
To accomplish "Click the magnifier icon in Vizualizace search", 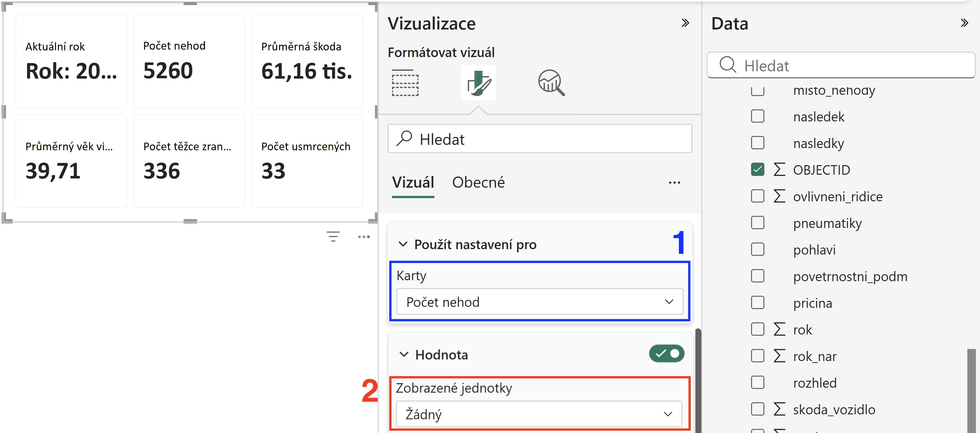I will (x=404, y=139).
